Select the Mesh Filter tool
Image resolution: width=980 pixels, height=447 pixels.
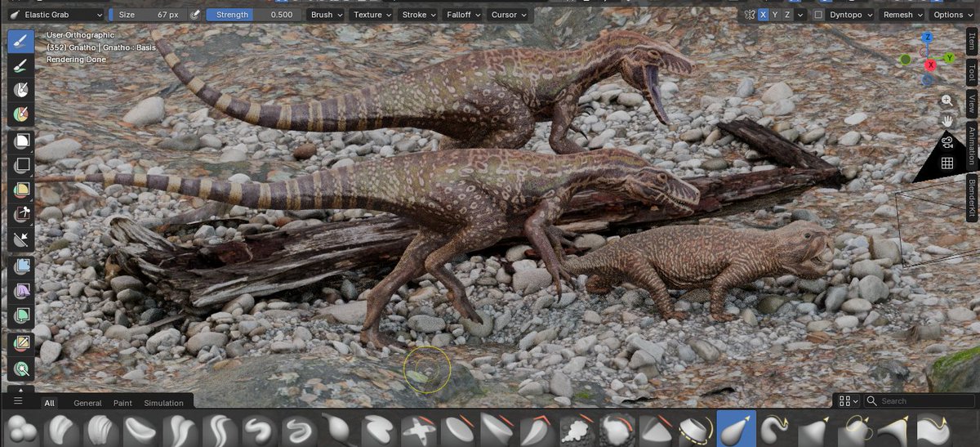pyautogui.click(x=21, y=266)
